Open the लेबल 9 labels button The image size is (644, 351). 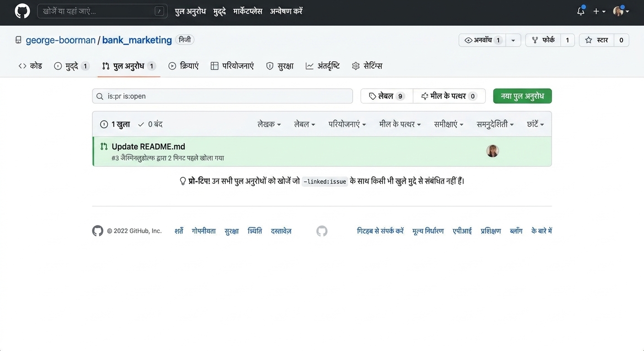(386, 96)
